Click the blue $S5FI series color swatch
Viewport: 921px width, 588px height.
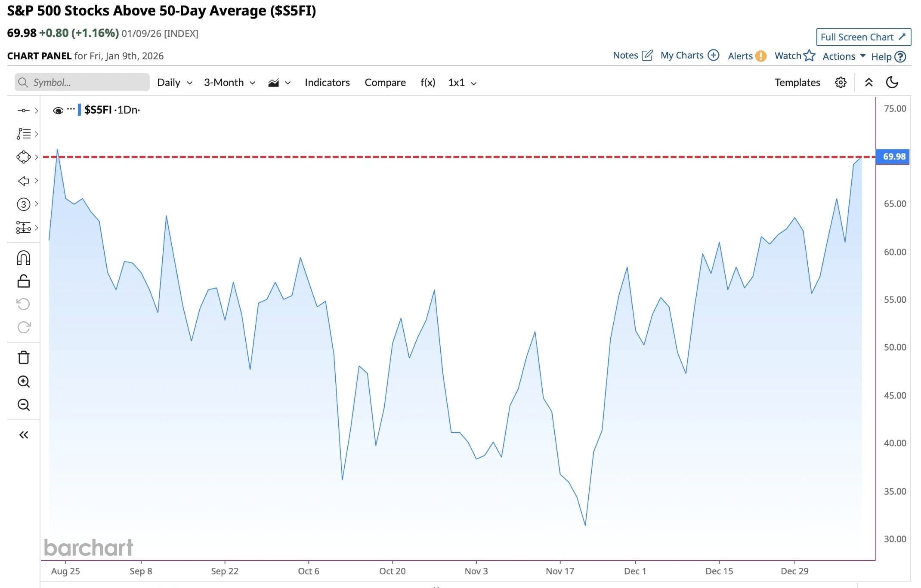pos(79,110)
